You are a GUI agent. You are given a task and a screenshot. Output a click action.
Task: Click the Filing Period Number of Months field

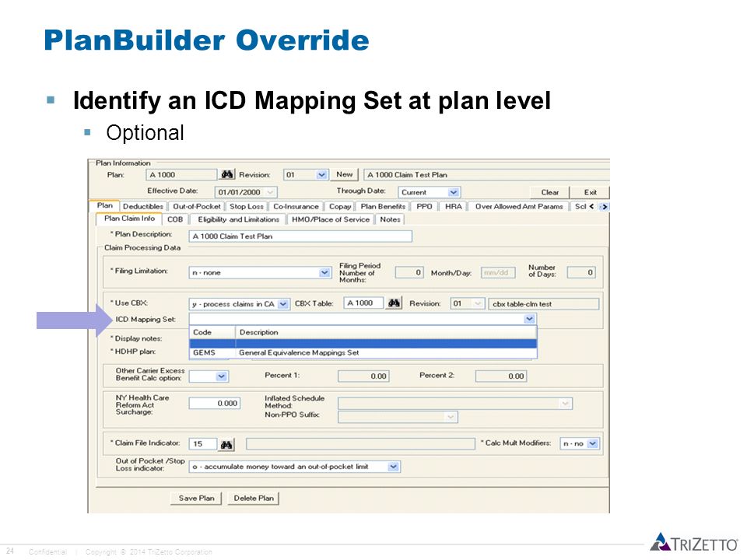click(409, 272)
